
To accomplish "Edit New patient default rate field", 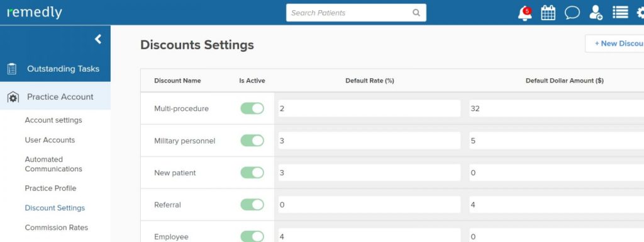I will click(x=369, y=173).
